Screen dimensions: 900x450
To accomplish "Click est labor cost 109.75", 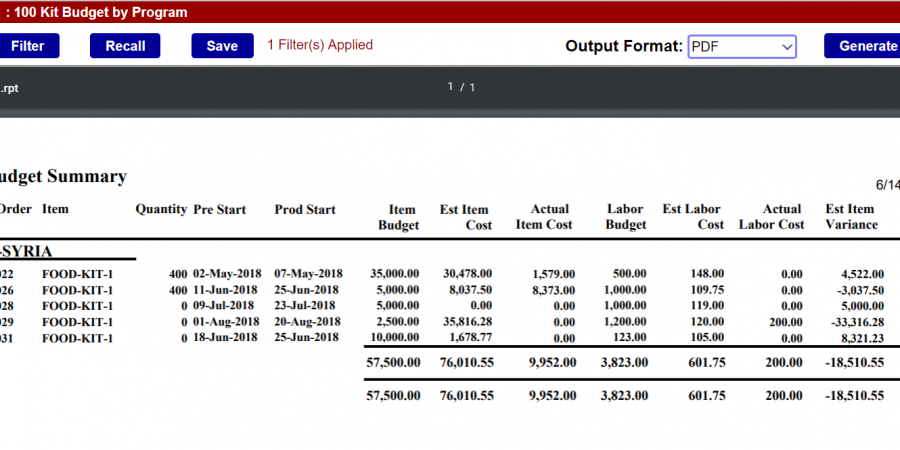I will click(707, 290).
